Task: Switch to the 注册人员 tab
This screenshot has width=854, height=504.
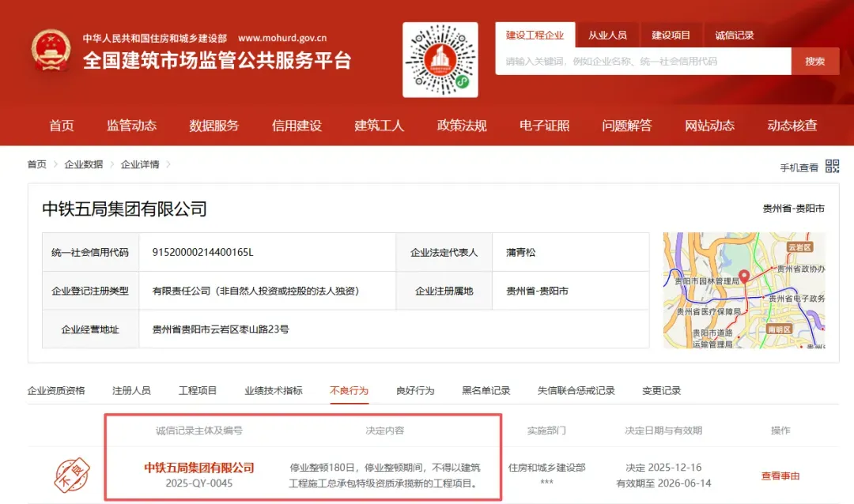Action: point(131,390)
